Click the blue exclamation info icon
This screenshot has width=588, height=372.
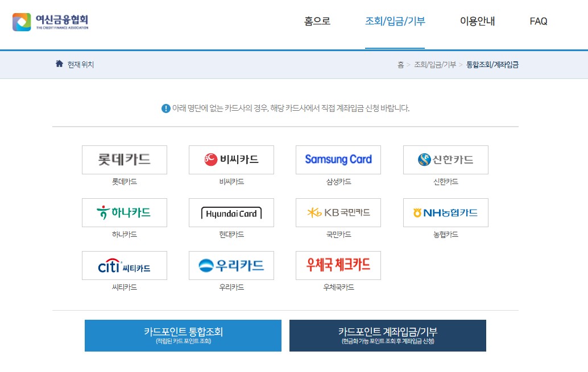[165, 108]
